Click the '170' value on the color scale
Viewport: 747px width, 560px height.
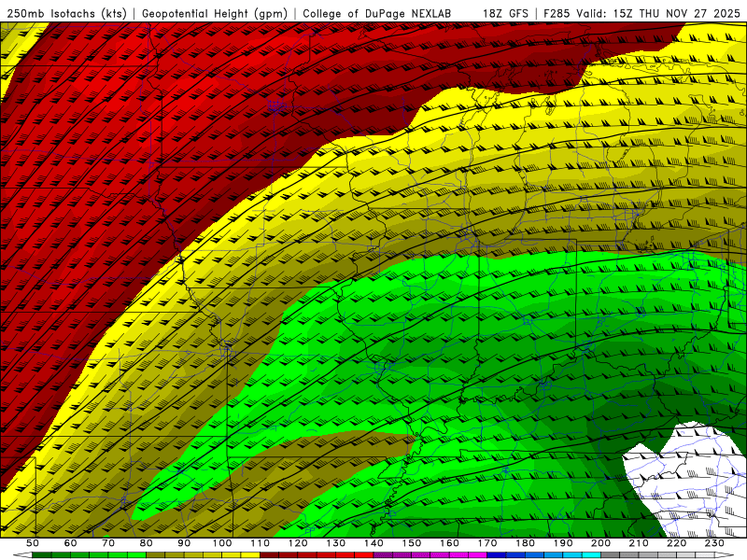pos(487,543)
